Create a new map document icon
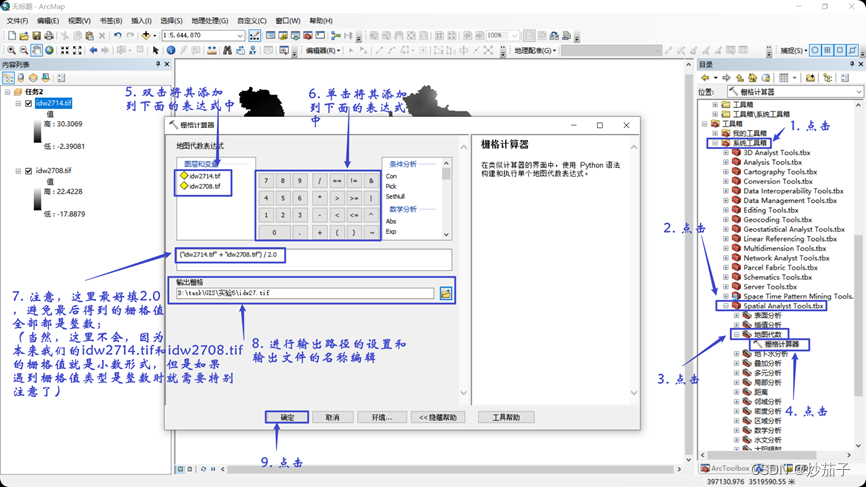This screenshot has height=487, width=866. [x=12, y=35]
